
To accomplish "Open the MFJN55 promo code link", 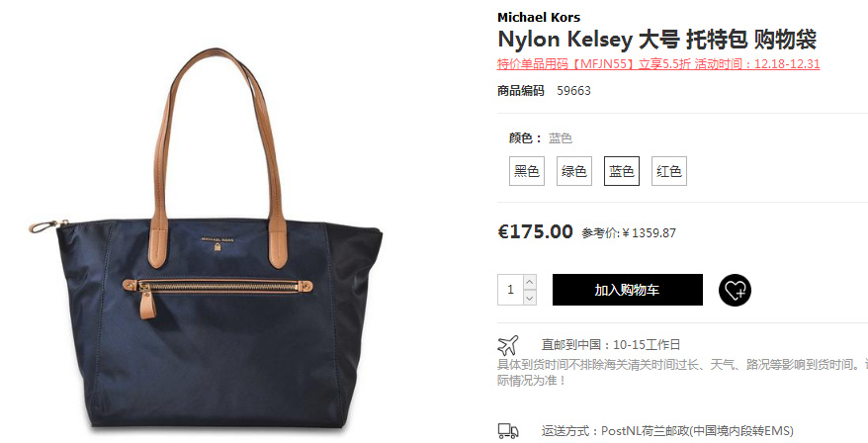I will pyautogui.click(x=658, y=63).
